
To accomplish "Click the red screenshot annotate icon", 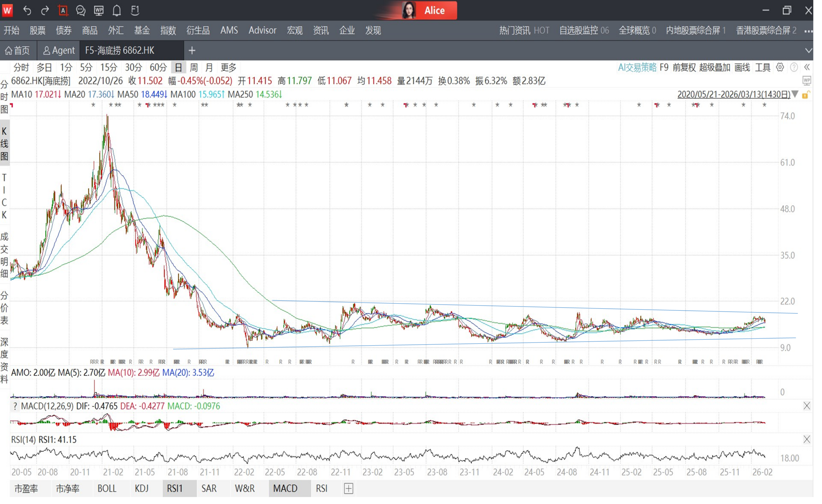I will 63,11.
